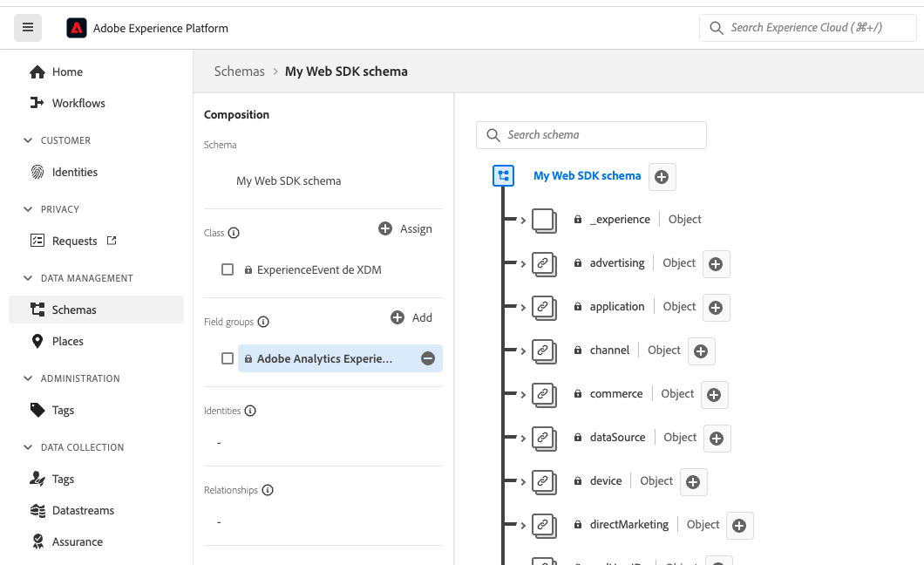Click the Add field groups button
924x565 pixels.
[411, 317]
